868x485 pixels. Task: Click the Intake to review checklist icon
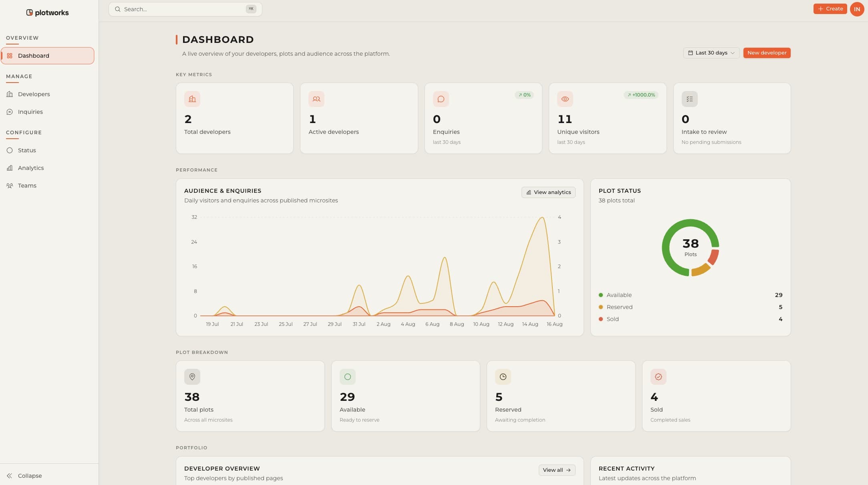click(690, 99)
